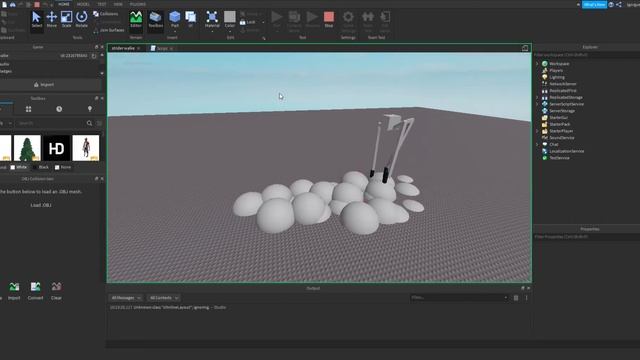Select SoundService in Explorer
This screenshot has width=640, height=360.
tap(562, 138)
